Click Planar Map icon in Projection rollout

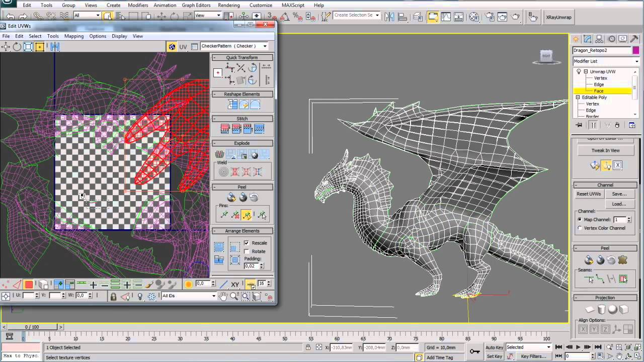click(590, 310)
